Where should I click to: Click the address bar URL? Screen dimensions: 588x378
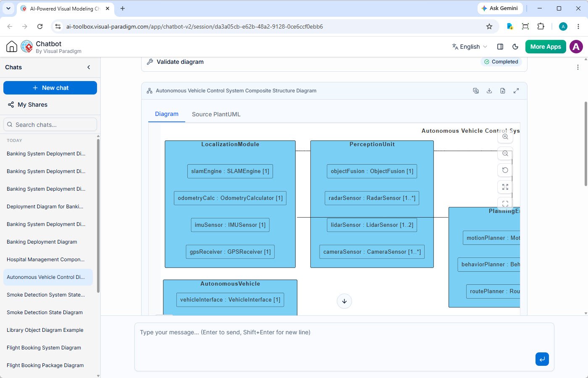point(194,26)
